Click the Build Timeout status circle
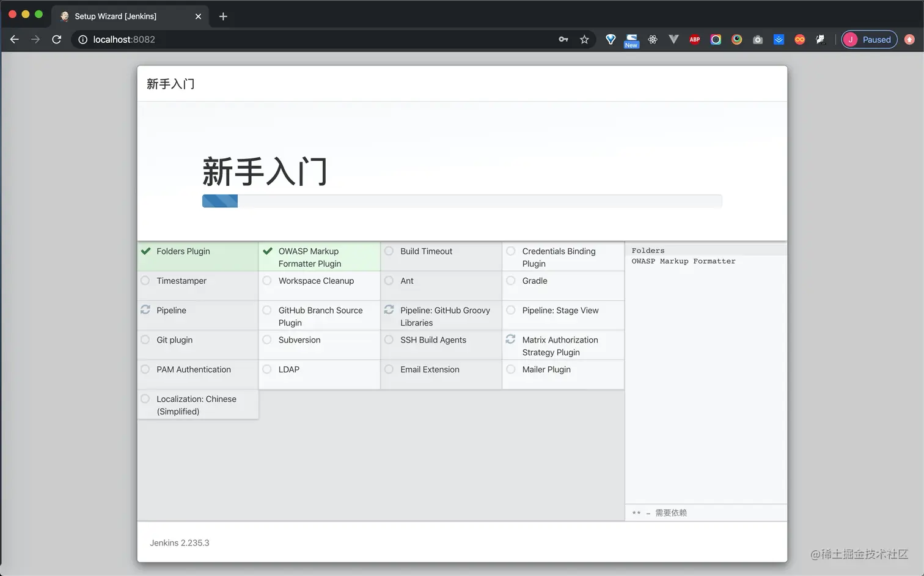 [389, 251]
